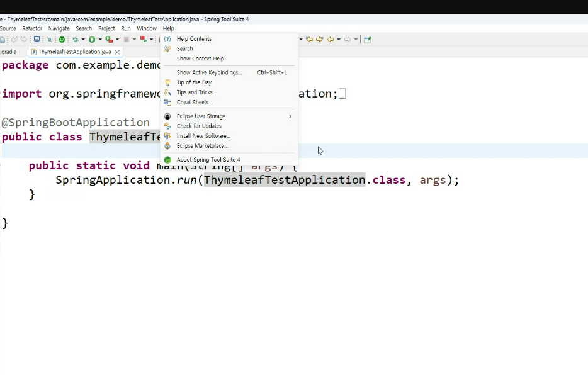Click the @SpringBootApplication annotation text
Viewport: 588px width, 375px height.
click(76, 123)
